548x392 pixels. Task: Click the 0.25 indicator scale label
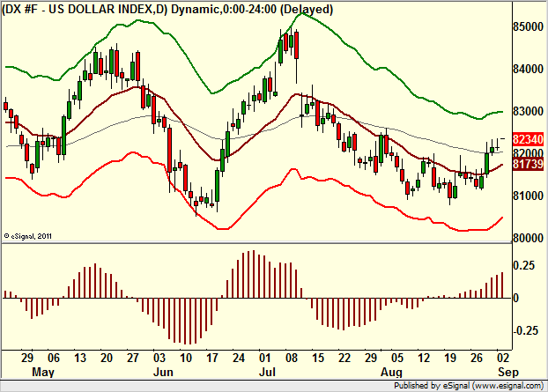click(523, 265)
